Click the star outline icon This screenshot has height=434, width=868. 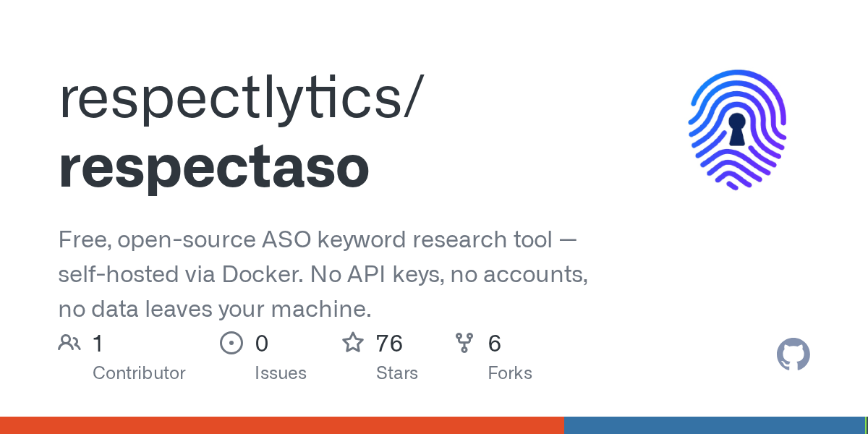[x=353, y=343]
